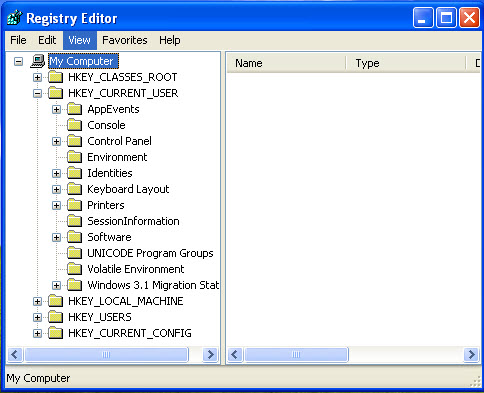This screenshot has width=484, height=393.
Task: Select UNICODE Program Groups label
Action: (150, 253)
